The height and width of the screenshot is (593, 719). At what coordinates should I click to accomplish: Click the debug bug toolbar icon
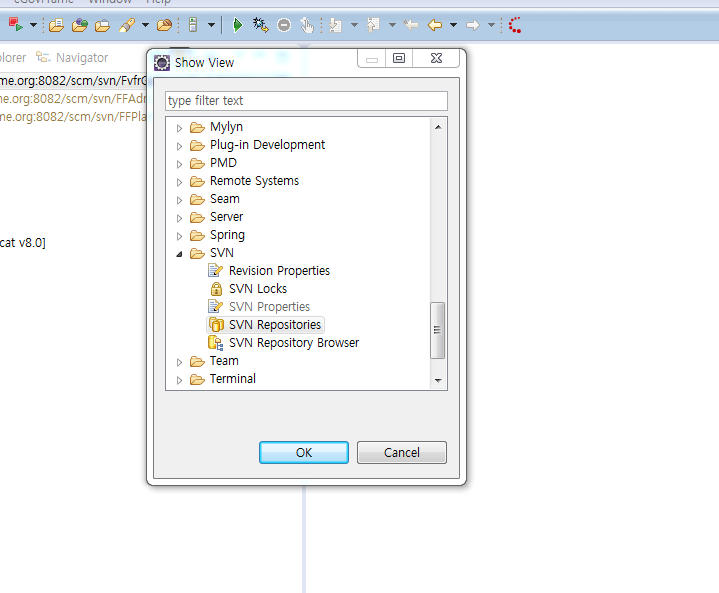pyautogui.click(x=260, y=25)
